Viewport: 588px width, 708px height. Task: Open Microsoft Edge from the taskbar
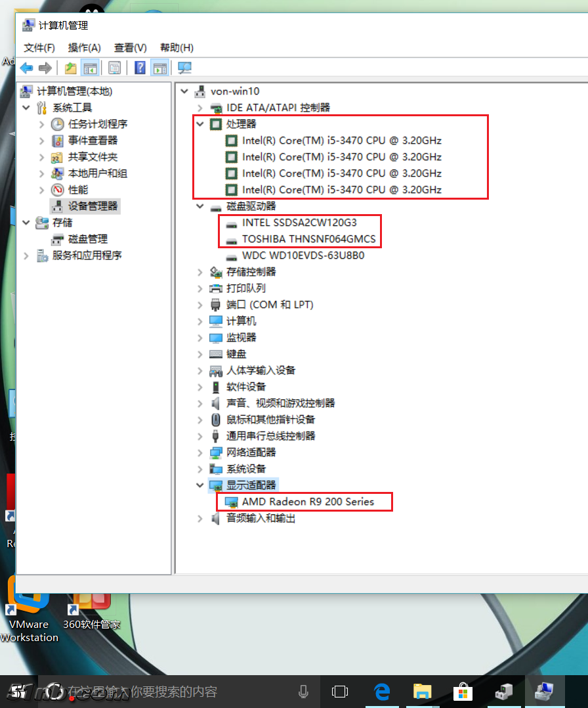coord(382,692)
